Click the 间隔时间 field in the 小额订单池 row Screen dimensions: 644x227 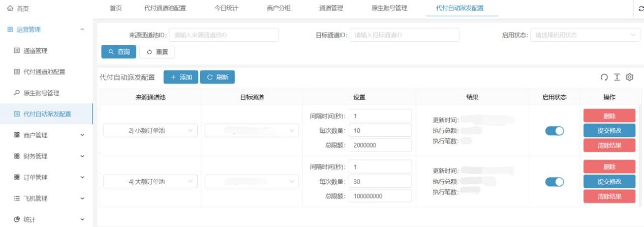pyautogui.click(x=380, y=116)
